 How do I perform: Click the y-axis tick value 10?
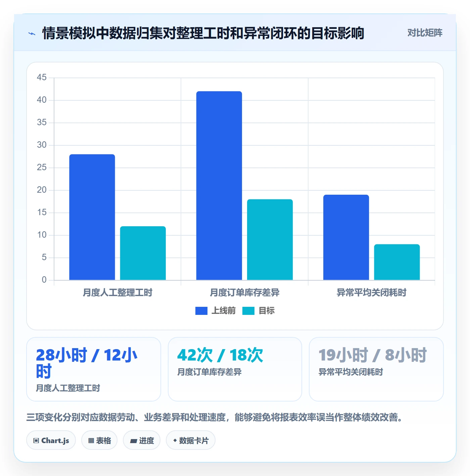click(42, 235)
